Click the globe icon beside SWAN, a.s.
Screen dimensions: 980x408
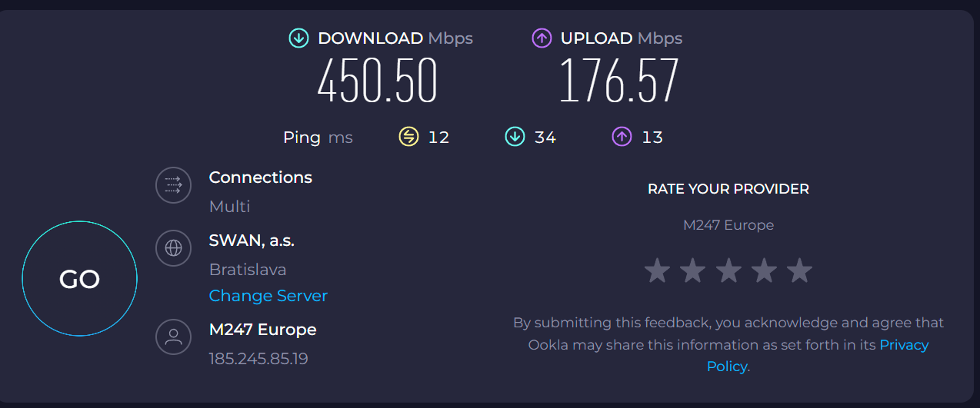(x=173, y=248)
